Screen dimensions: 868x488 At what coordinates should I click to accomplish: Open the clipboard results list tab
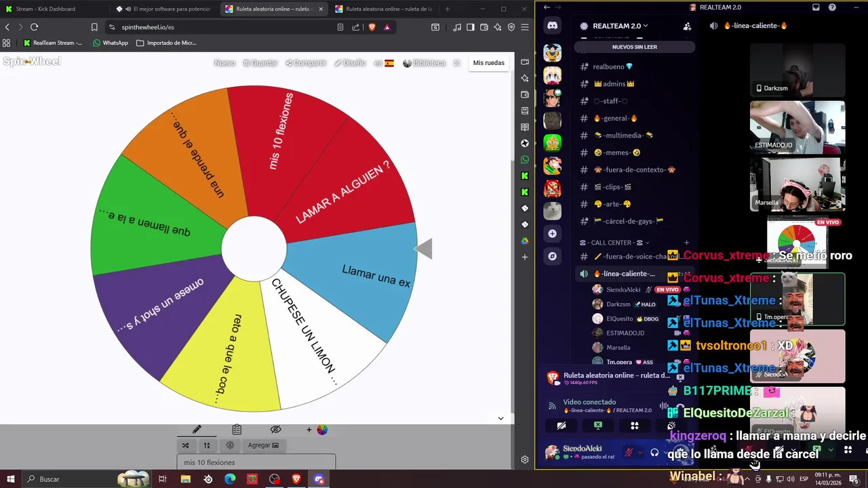(237, 429)
